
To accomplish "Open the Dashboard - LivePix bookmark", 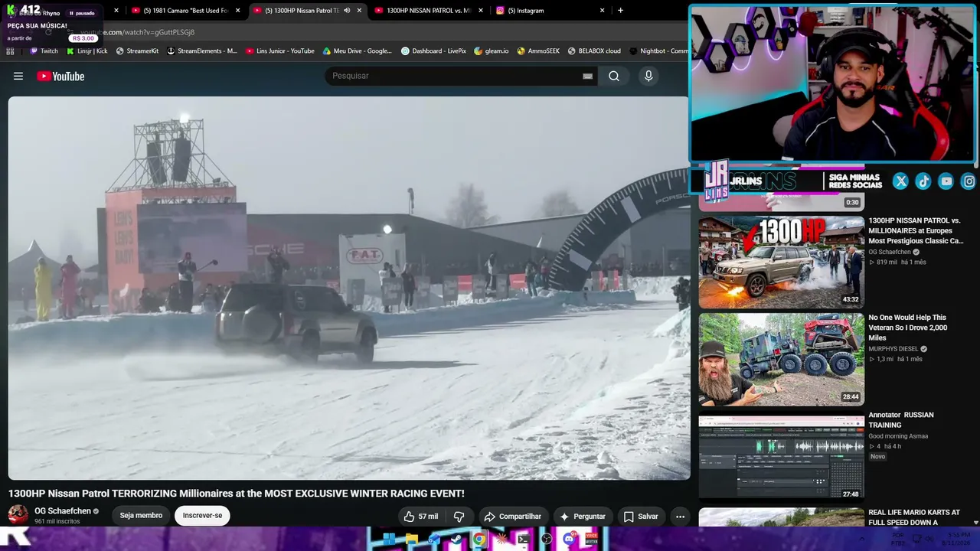I will point(434,51).
